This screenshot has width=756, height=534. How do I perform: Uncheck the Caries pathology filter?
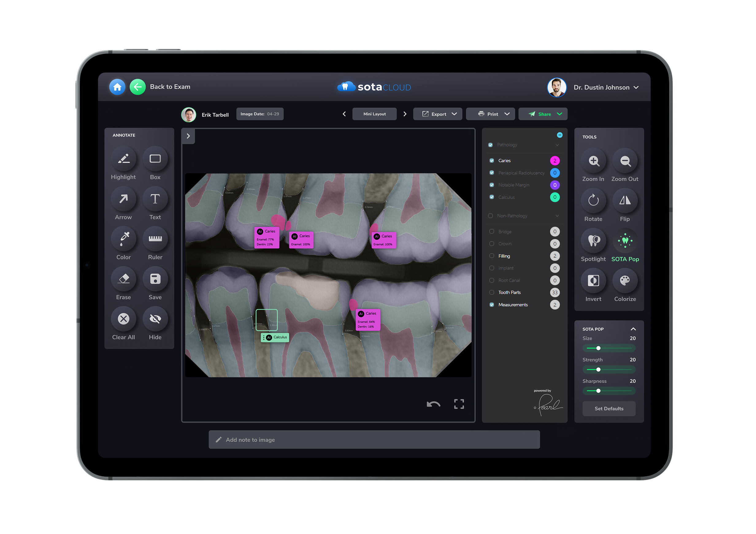pos(492,161)
